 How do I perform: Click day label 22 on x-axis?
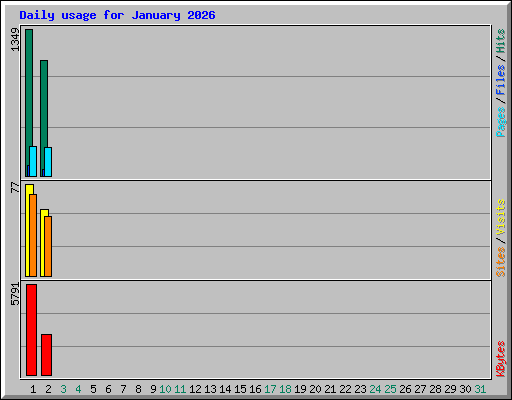point(345,389)
